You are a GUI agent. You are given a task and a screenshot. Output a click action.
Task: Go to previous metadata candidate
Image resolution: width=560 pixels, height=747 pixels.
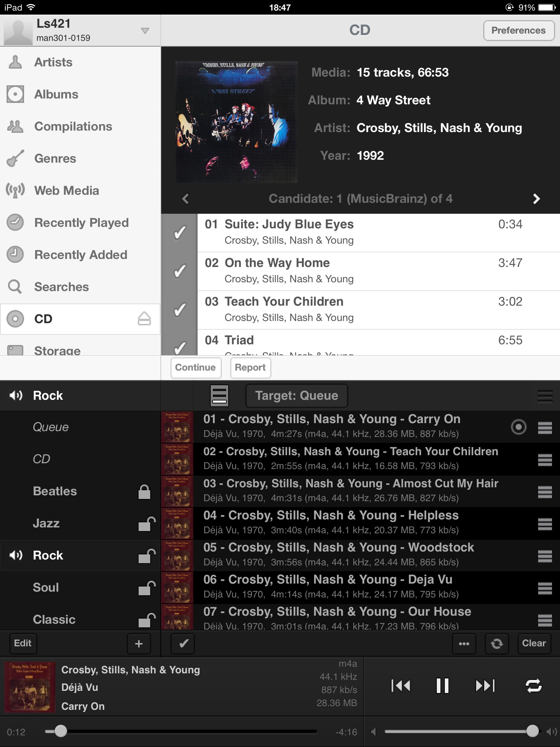(186, 199)
